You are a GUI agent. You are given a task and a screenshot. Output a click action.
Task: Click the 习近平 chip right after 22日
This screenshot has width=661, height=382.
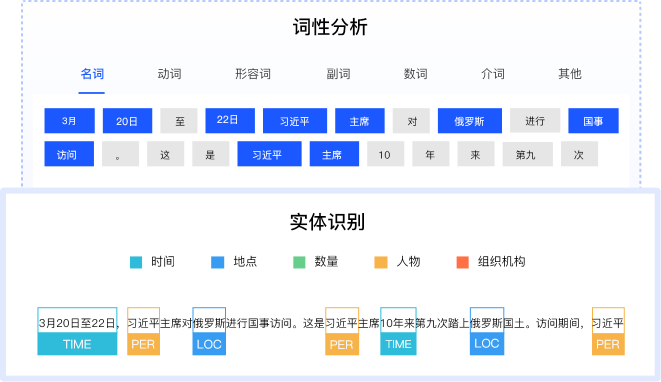coord(295,121)
